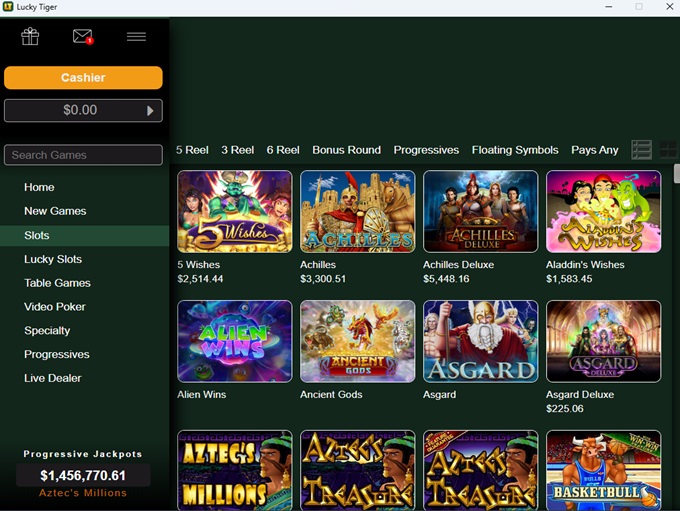Image resolution: width=680 pixels, height=511 pixels.
Task: Open the Ancient Gods game thumbnail
Action: click(x=358, y=341)
